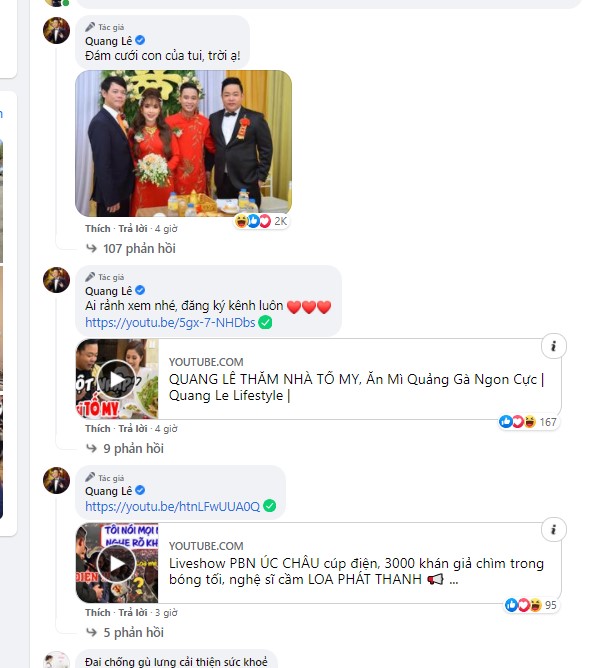Screen dimensions: 595x668
Task: Click info icon on PBN liveshow card
Action: point(553,530)
